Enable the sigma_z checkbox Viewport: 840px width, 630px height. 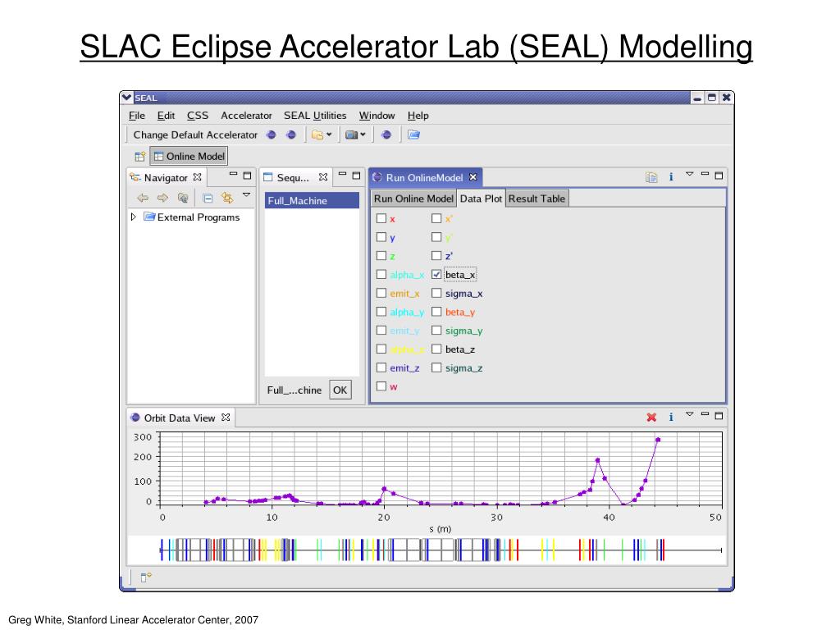[436, 368]
